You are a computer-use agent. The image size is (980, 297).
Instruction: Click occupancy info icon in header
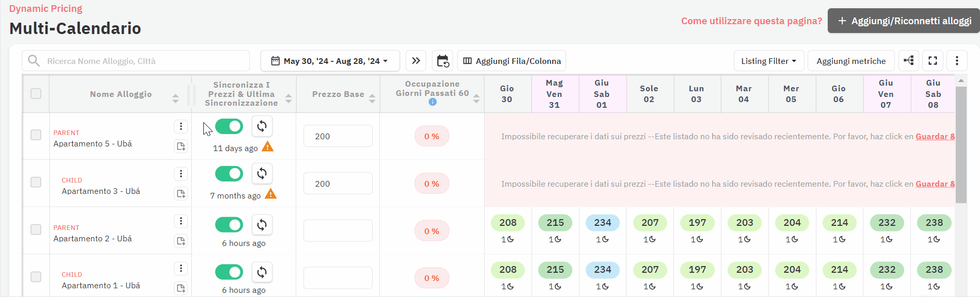pos(432,102)
